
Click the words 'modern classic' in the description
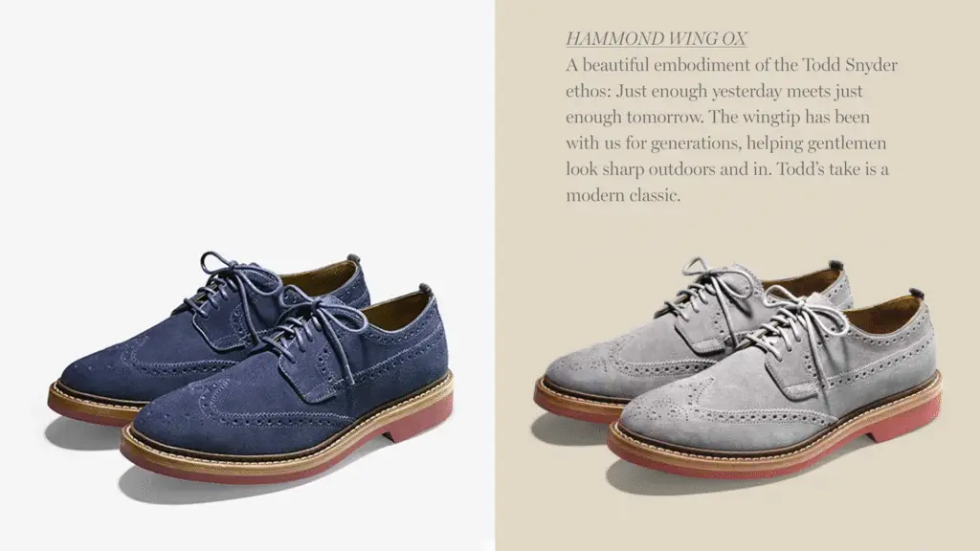pyautogui.click(x=622, y=195)
